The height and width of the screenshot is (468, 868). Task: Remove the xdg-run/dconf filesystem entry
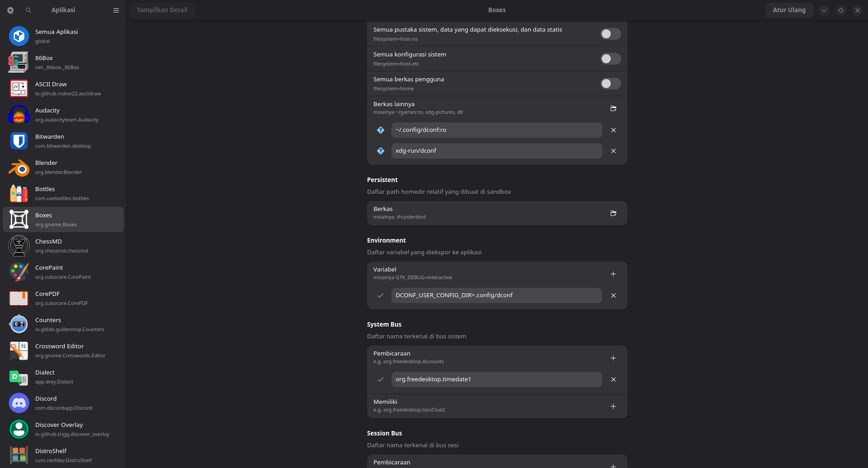[x=613, y=151]
